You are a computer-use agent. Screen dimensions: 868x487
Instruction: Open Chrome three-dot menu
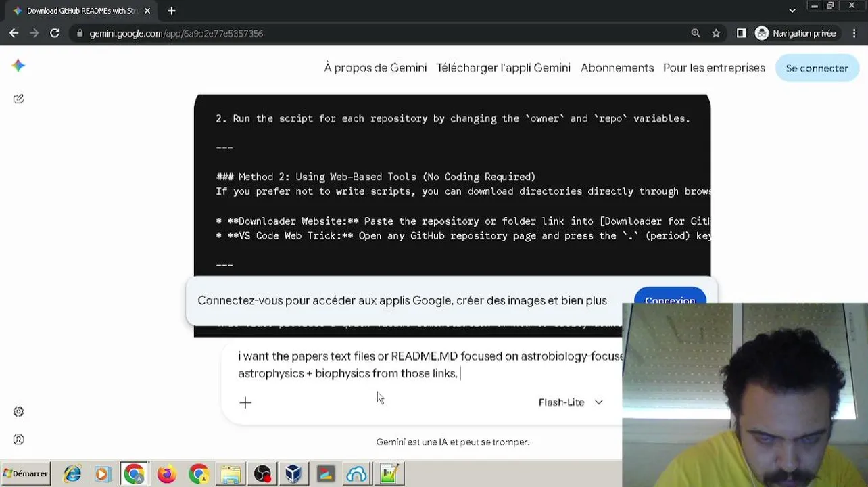[x=854, y=33]
